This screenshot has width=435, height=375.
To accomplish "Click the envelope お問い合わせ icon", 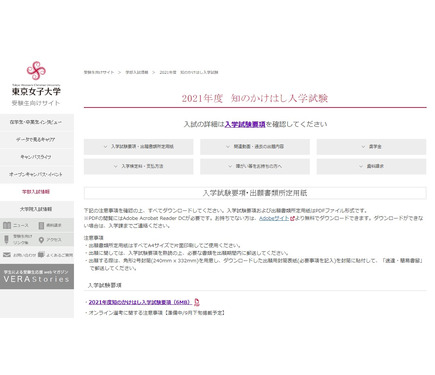I will [7, 255].
